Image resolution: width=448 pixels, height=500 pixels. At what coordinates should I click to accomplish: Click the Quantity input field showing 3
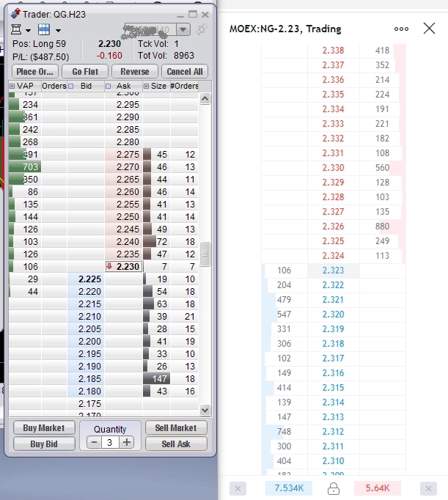click(x=110, y=442)
